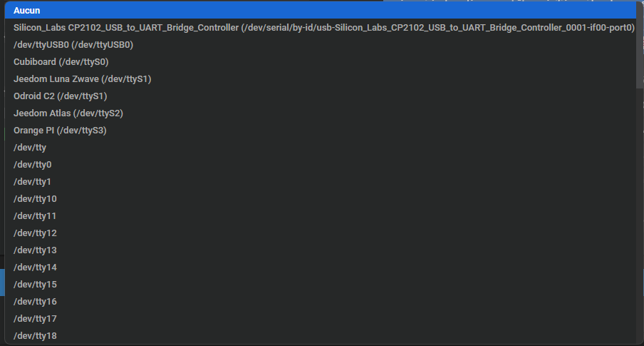This screenshot has width=644, height=346.
Task: Pick Orange PI (/dev/ttyS3)
Action: [60, 131]
